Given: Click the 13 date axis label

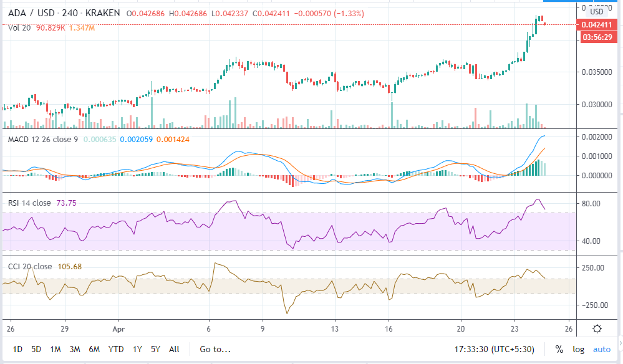Looking at the screenshot, I should click(334, 328).
